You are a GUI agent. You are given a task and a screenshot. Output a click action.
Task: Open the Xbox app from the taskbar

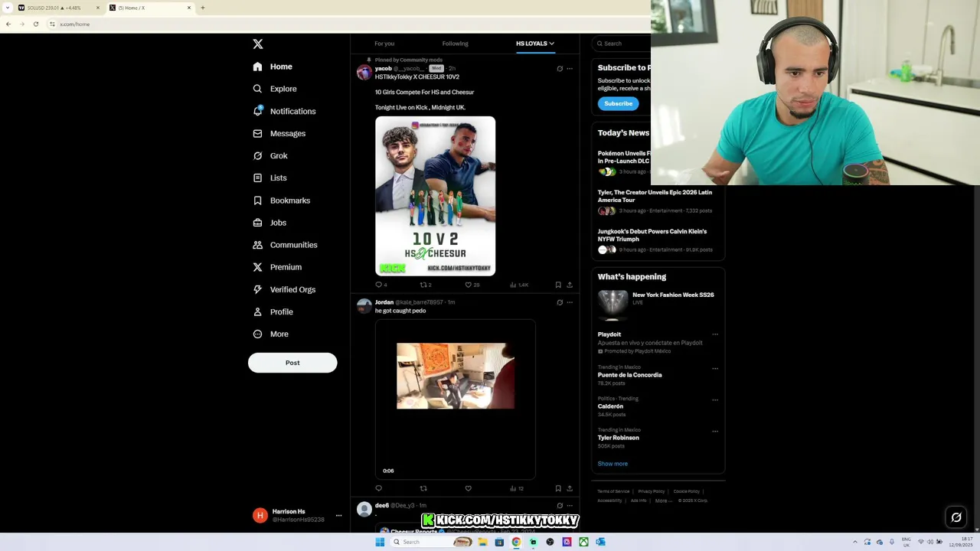tap(583, 542)
